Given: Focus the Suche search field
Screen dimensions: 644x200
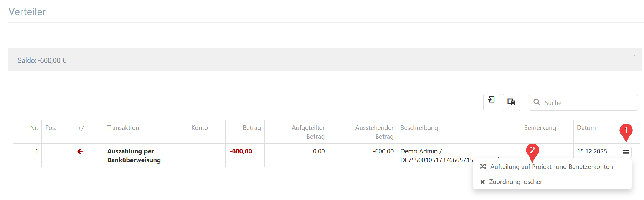Looking at the screenshot, I should click(x=587, y=103).
